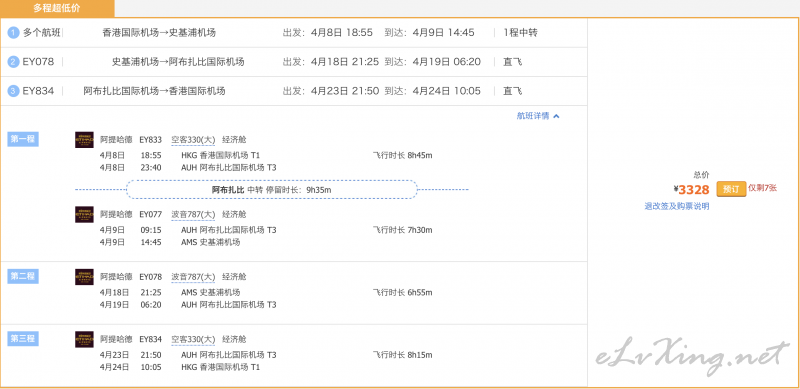Show aircraft info for 空客330(大) on EY833
The image size is (800, 389).
tap(193, 140)
